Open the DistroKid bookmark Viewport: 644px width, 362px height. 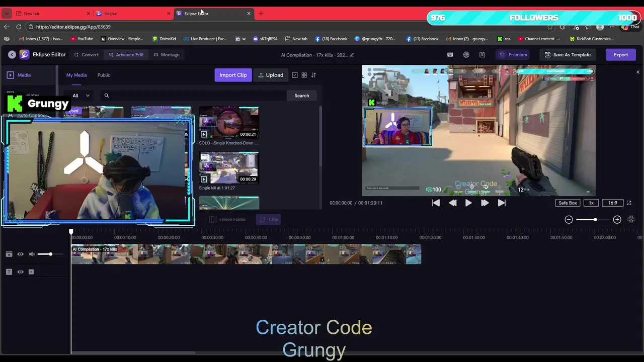164,39
